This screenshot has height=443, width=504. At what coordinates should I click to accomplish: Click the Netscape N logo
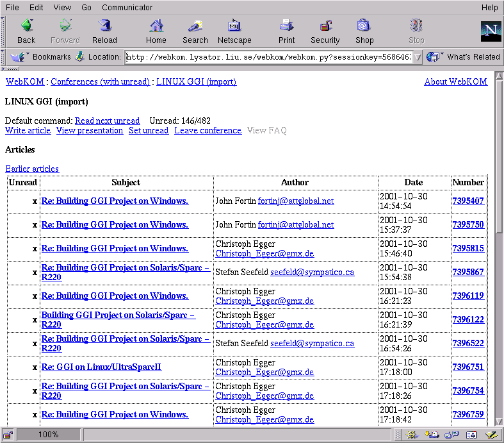491,31
